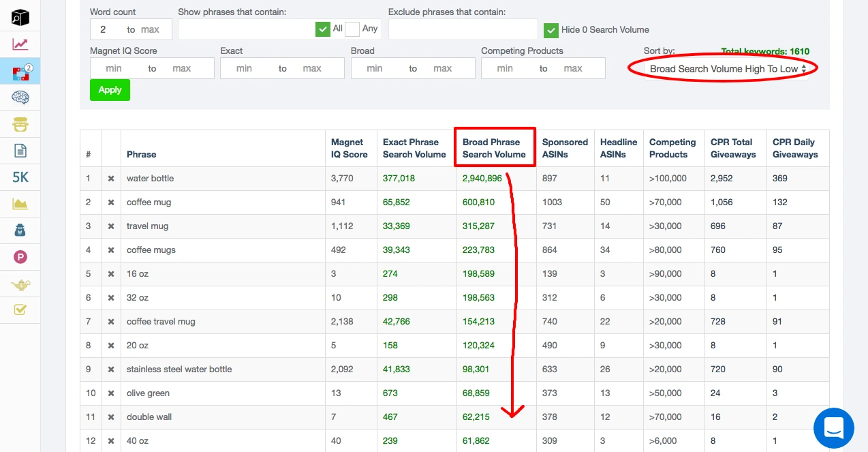The height and width of the screenshot is (452, 868).
Task: Click the Magnet IQ Score column header
Action: [x=349, y=148]
